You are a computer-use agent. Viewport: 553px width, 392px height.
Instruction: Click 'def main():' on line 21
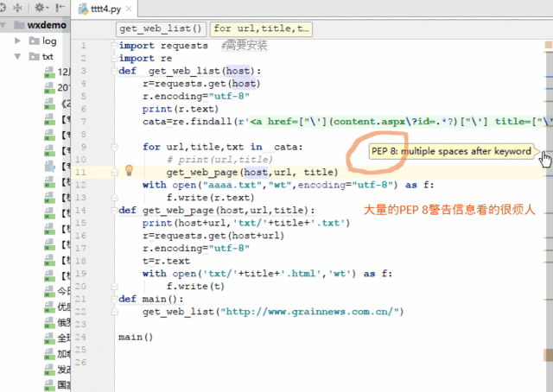pos(151,300)
